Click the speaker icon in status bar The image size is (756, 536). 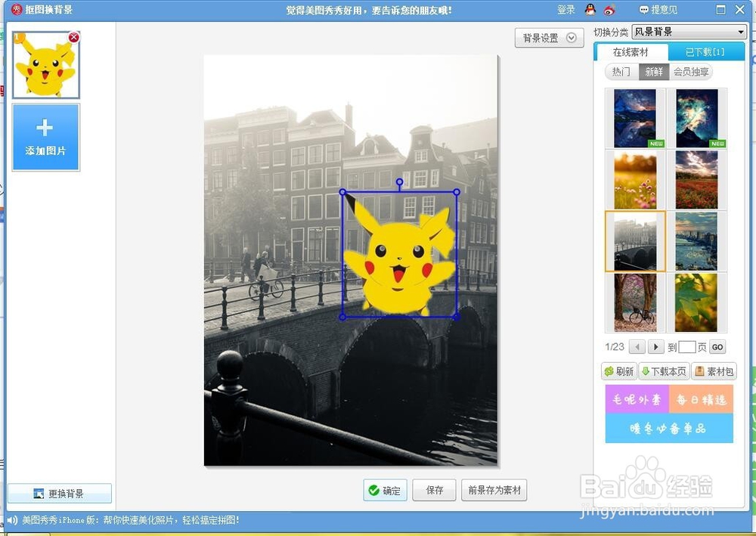(x=12, y=520)
